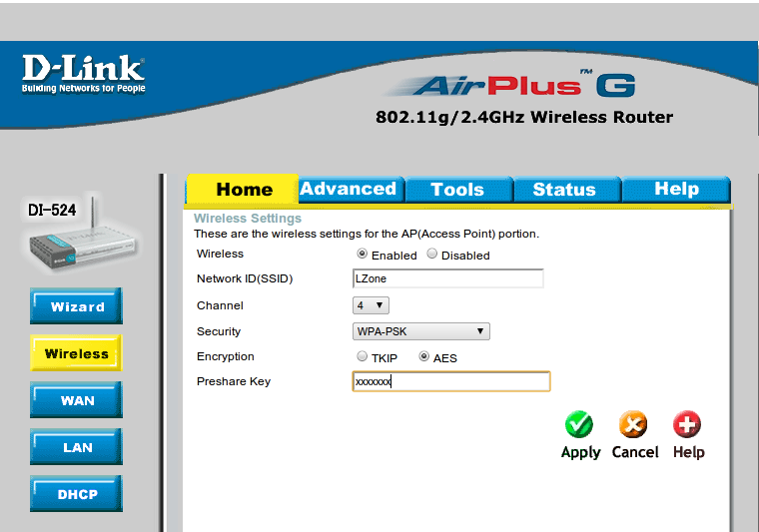The image size is (759, 532).
Task: Switch to the Advanced tab
Action: coord(351,189)
